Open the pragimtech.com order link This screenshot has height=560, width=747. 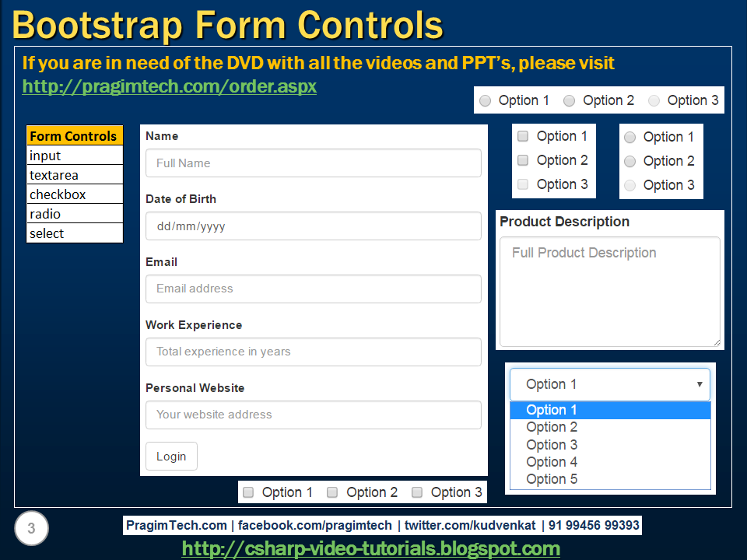[169, 86]
